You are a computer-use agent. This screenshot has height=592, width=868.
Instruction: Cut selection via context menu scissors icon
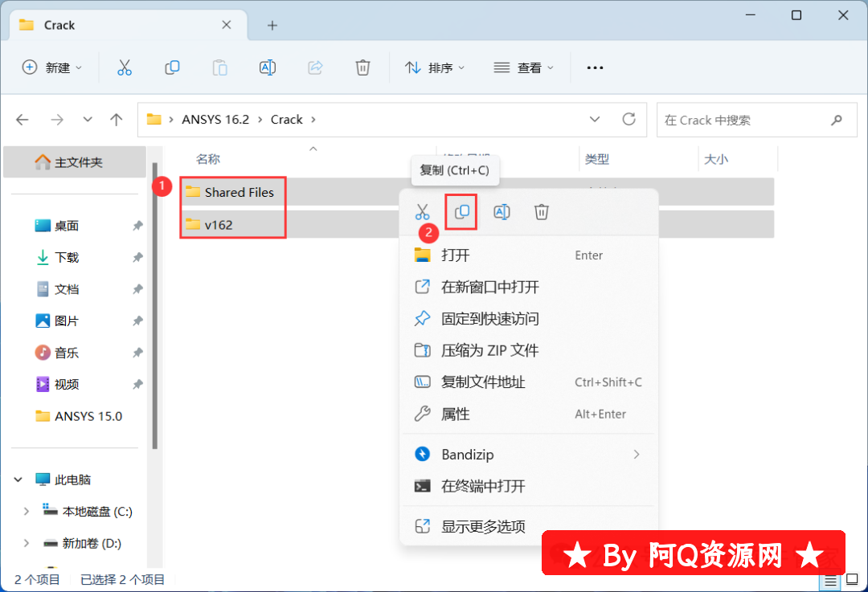pos(423,212)
